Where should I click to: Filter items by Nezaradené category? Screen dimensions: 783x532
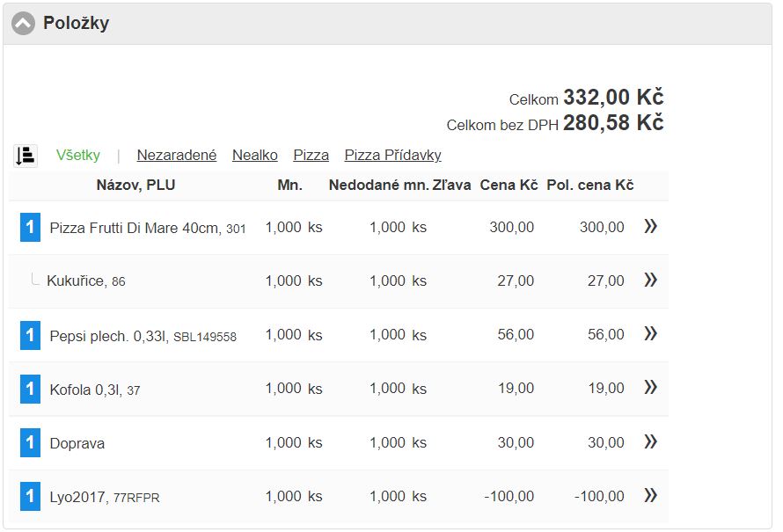177,156
